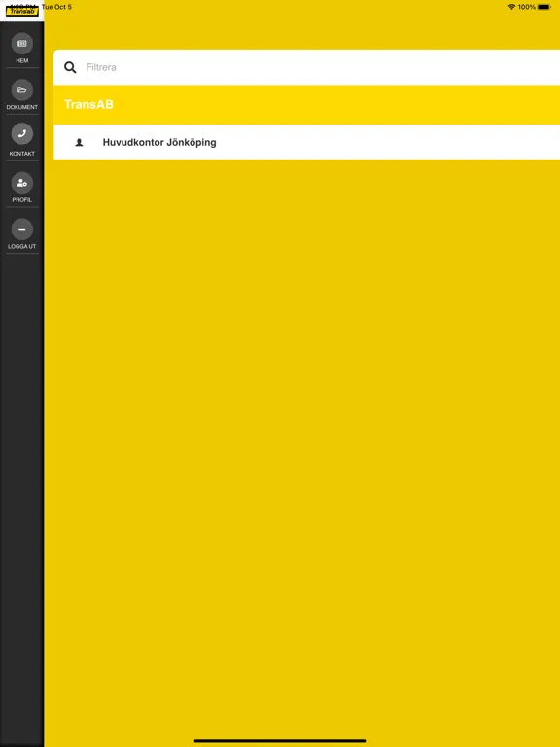Open the Profil user settings icon

[22, 183]
